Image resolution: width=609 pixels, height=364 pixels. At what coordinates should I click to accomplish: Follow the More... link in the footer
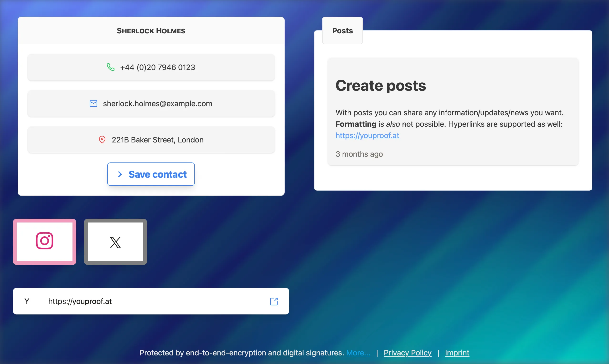pyautogui.click(x=358, y=353)
